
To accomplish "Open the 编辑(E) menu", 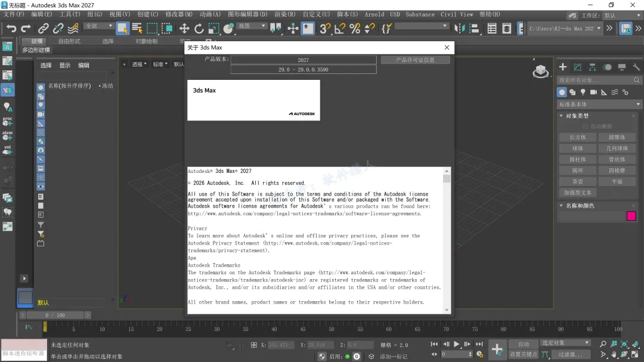I will [42, 14].
